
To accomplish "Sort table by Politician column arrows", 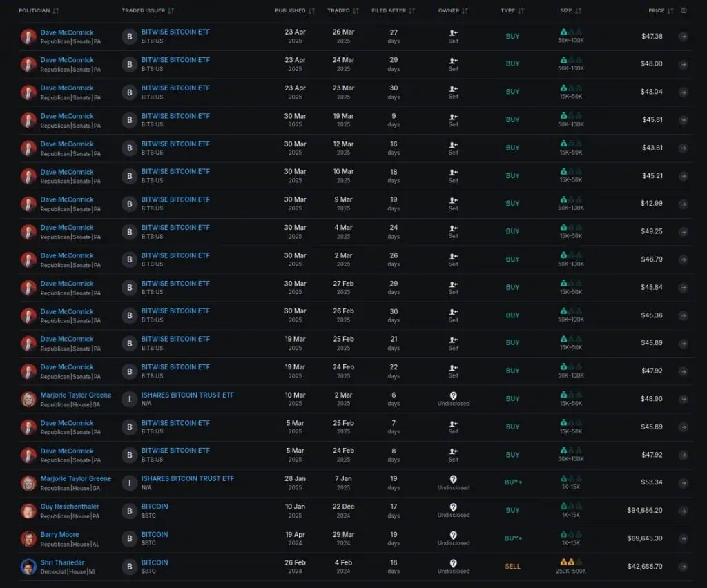I will coord(56,11).
